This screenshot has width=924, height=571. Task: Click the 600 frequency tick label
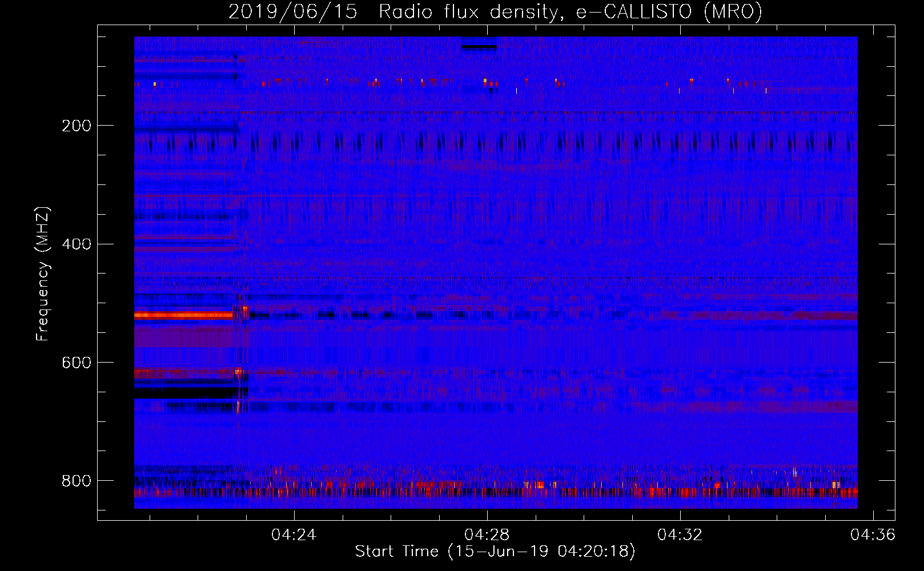[77, 363]
